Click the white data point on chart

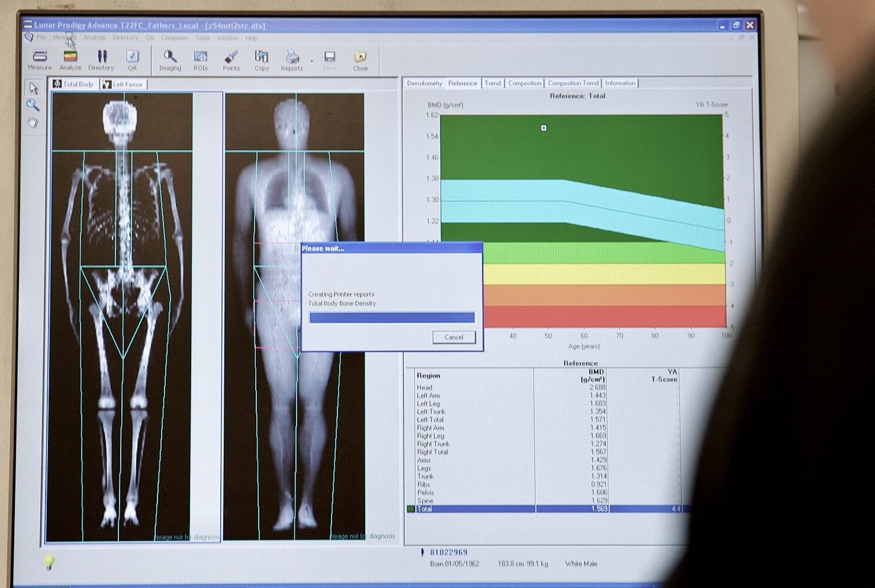pos(543,128)
